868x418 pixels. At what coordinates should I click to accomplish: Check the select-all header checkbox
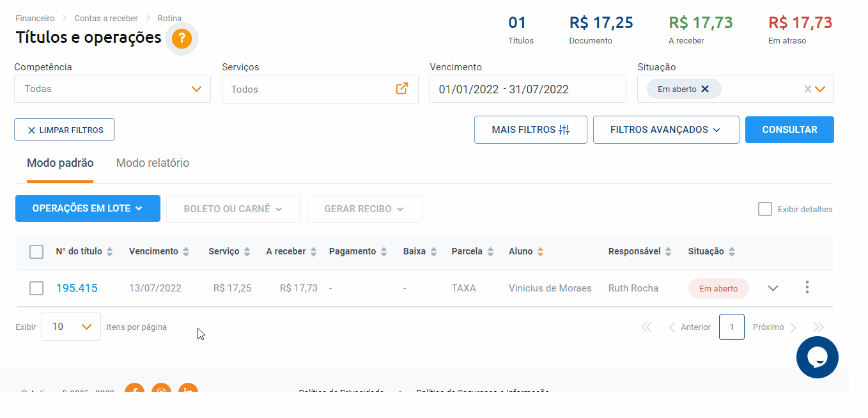[x=36, y=252]
